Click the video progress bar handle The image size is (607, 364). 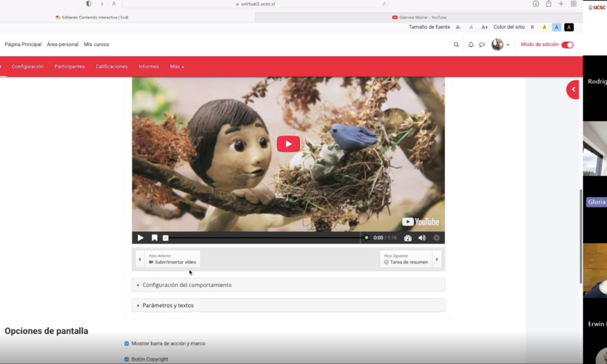(166, 238)
